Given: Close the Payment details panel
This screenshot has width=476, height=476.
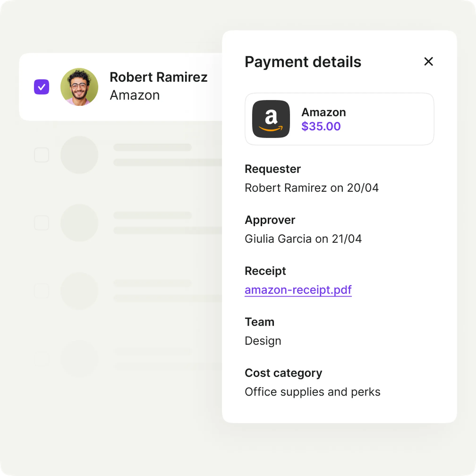Looking at the screenshot, I should pos(429,61).
